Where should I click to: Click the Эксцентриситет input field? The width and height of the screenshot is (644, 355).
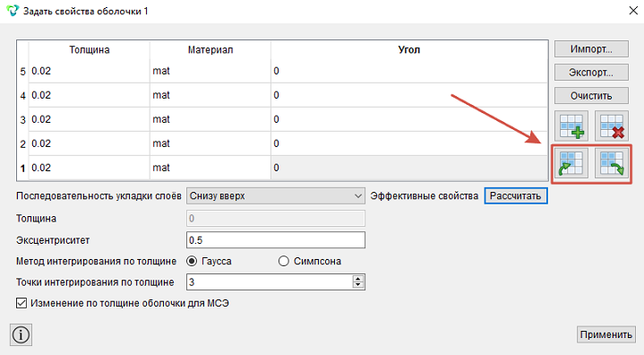[x=276, y=240]
